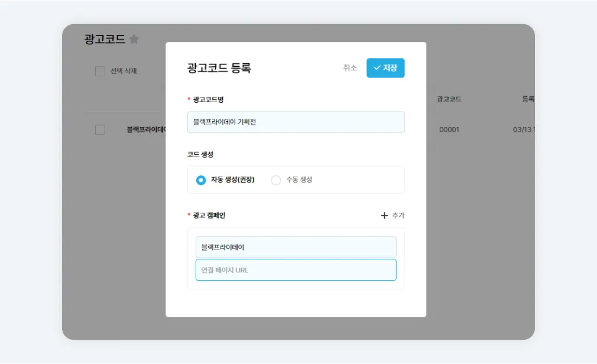The width and height of the screenshot is (597, 364).
Task: Click the 광고코드 column header in background table
Action: click(449, 99)
